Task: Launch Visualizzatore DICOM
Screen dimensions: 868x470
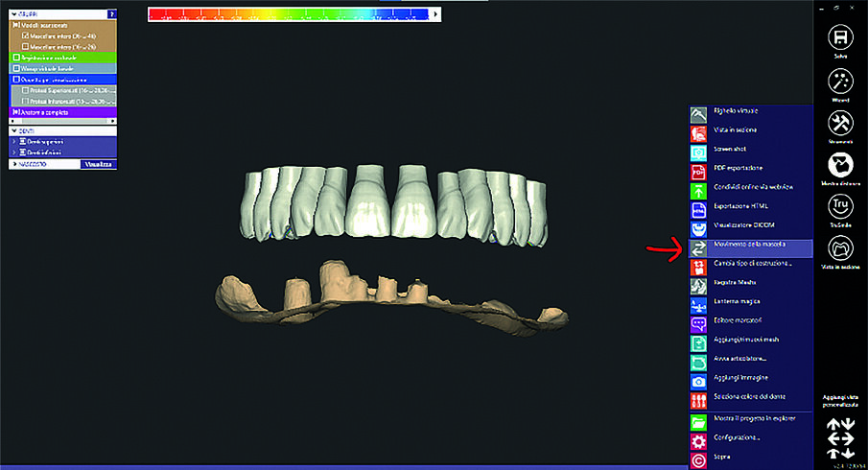Action: click(x=750, y=228)
